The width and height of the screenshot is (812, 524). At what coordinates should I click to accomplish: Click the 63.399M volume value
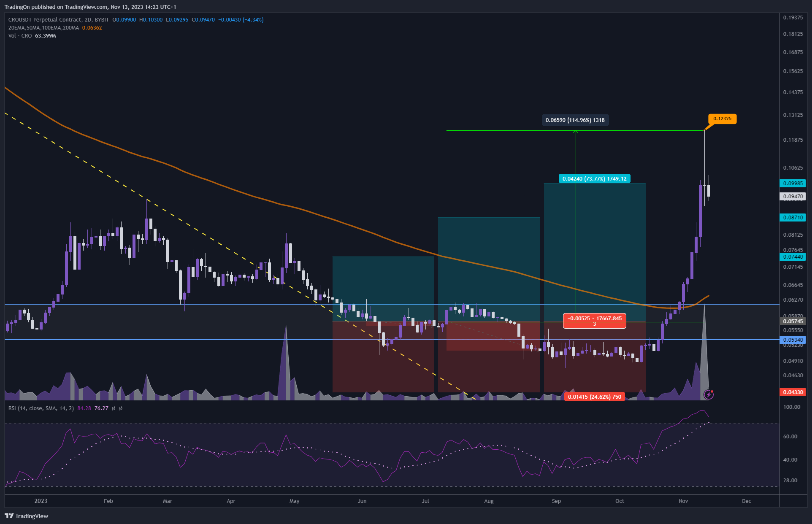click(x=46, y=35)
